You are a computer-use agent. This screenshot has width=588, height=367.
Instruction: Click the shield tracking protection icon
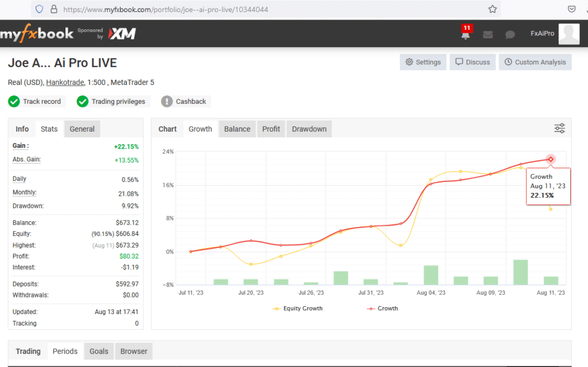pyautogui.click(x=39, y=9)
